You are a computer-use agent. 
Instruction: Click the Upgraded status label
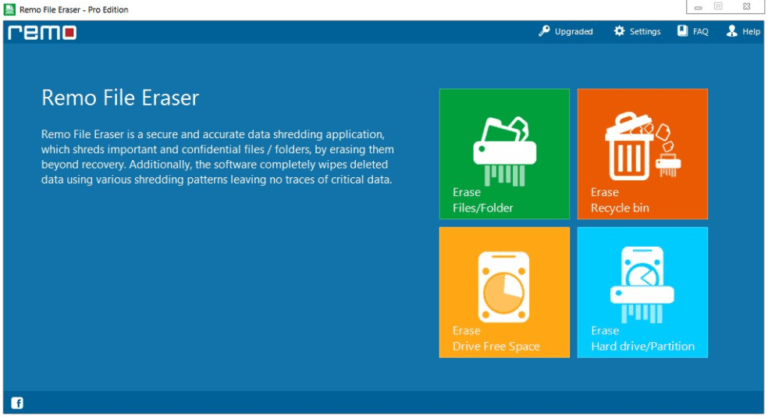coord(574,32)
